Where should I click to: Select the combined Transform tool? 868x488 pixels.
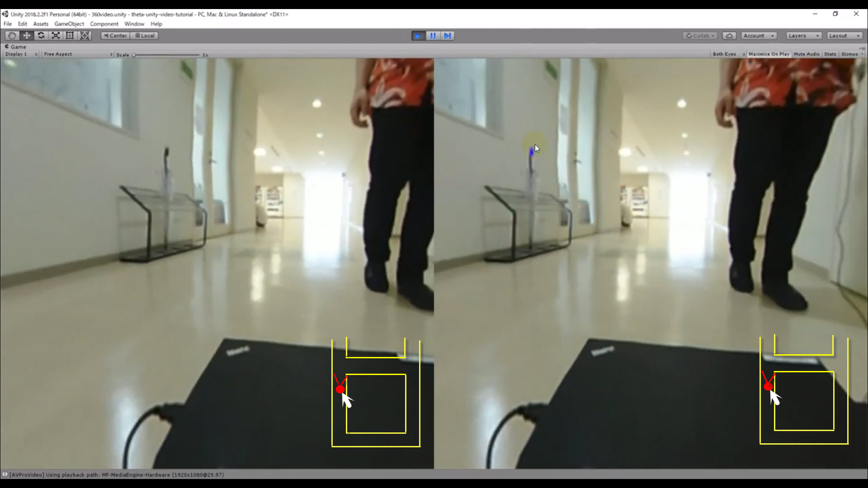[85, 36]
